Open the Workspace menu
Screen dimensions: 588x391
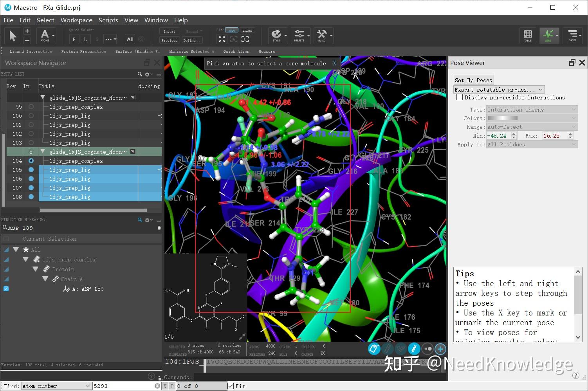[76, 20]
